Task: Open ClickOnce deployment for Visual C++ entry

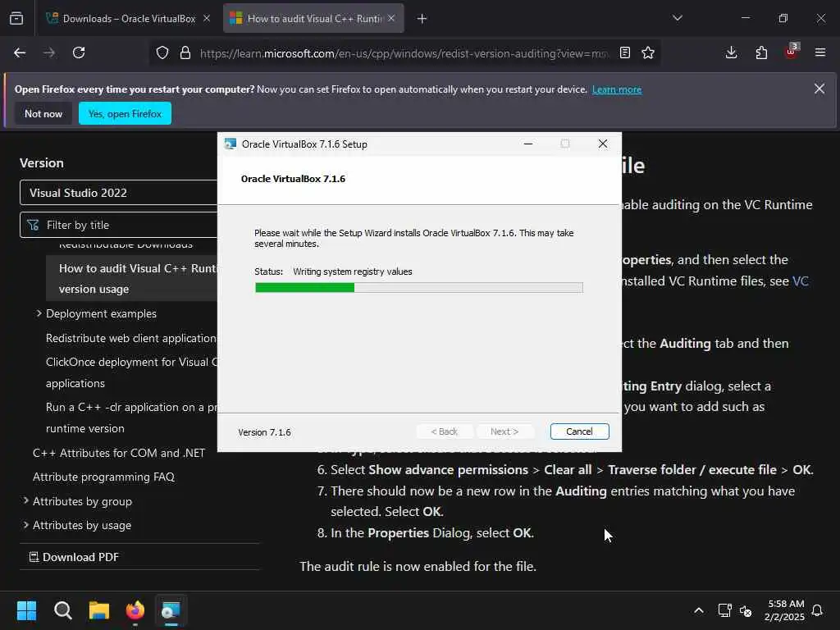Action: [x=132, y=372]
